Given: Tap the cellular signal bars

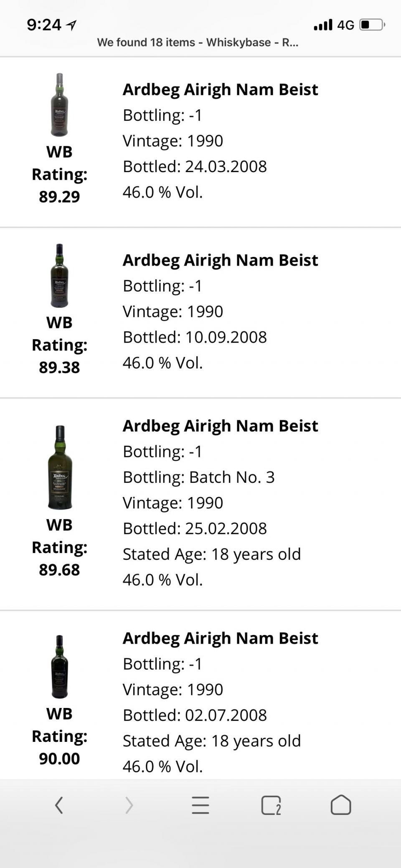Looking at the screenshot, I should click(323, 25).
